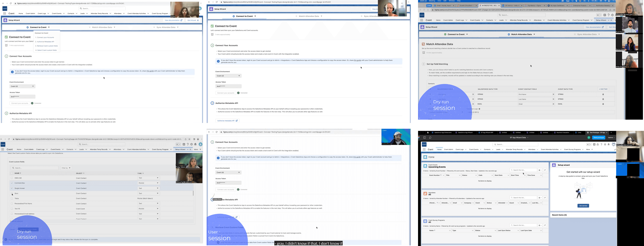This screenshot has width=644, height=246.
Task: Click notification bell icon in custom fields window
Action: [x=195, y=144]
